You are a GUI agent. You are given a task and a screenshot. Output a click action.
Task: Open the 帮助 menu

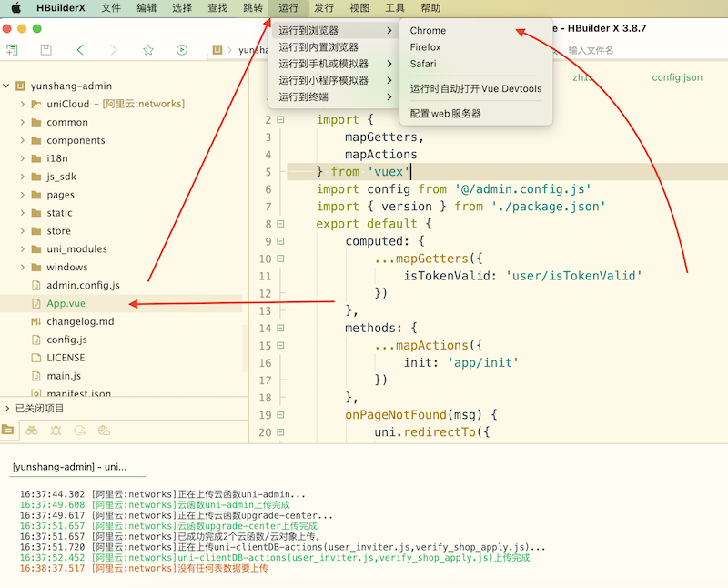click(x=430, y=8)
